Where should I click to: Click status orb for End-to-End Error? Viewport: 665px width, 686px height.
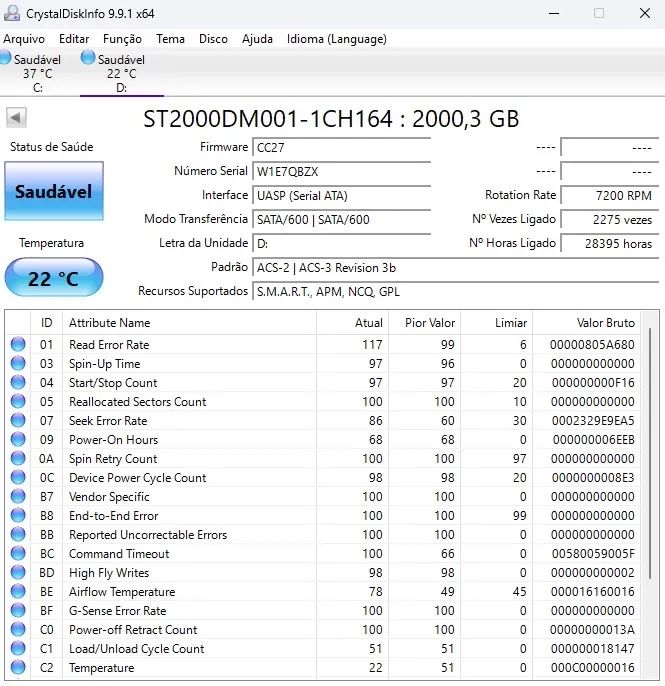click(18, 515)
